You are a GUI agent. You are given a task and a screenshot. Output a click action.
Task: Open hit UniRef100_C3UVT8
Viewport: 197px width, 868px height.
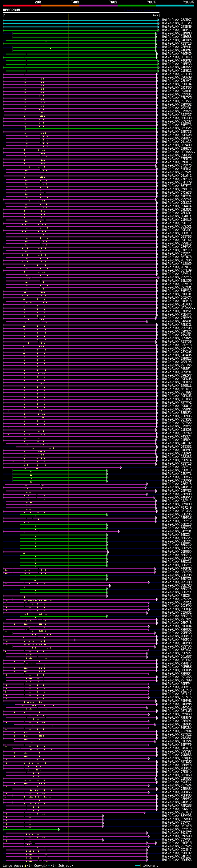(177, 470)
